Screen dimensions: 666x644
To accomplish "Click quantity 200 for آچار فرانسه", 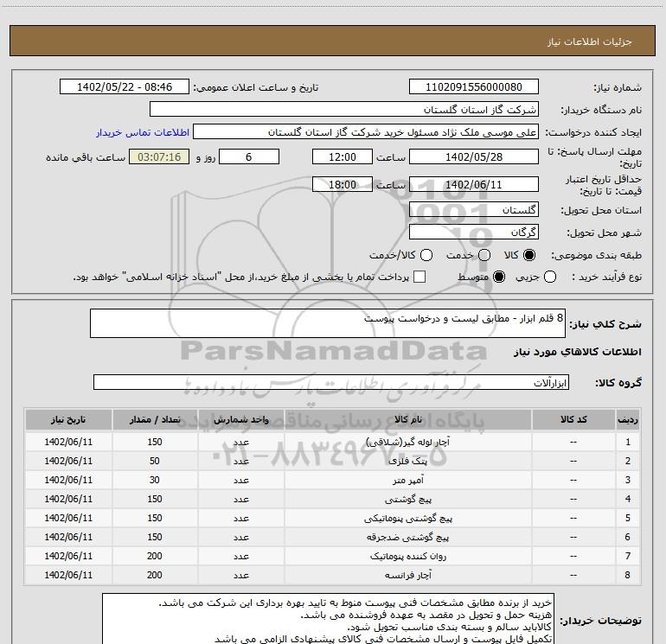I will coord(155,575).
